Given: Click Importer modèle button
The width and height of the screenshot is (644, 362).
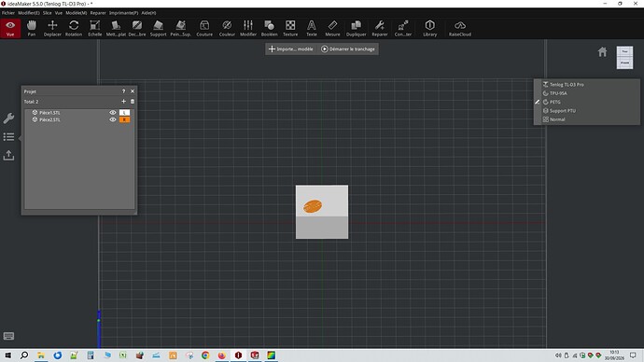Looking at the screenshot, I should coord(291,49).
